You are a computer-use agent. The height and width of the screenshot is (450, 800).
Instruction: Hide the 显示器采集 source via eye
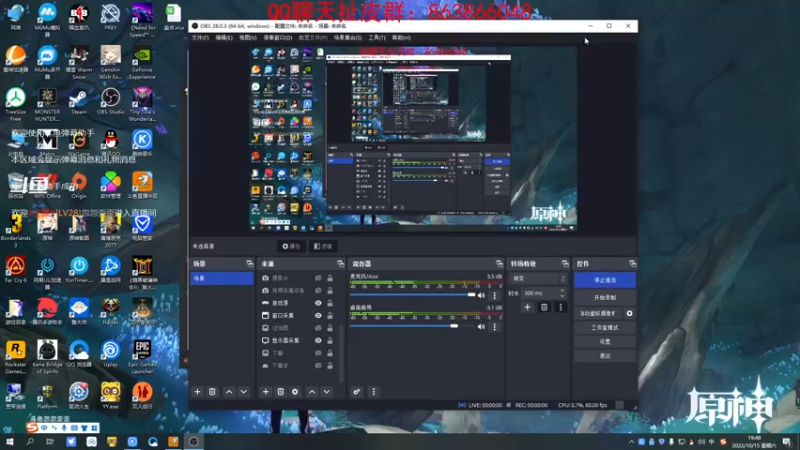[318, 340]
